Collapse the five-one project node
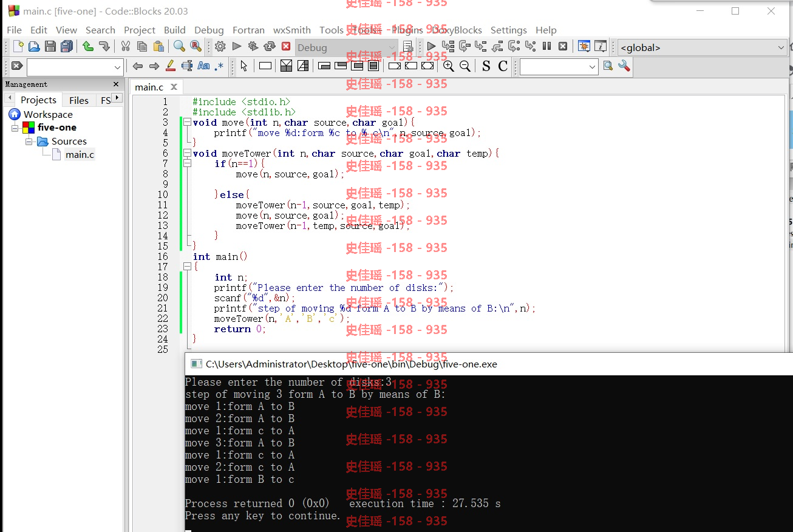 [x=15, y=128]
